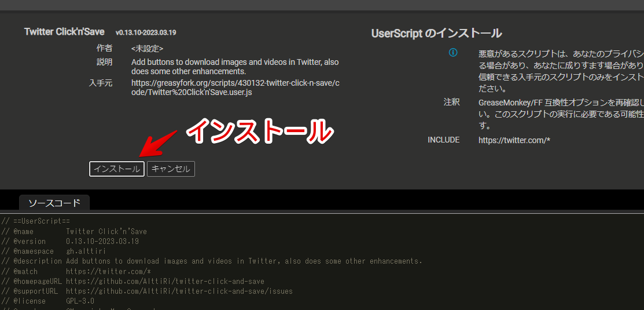Click the Twitter Click'n'Save title
Viewport: 644px width, 310px height.
pyautogui.click(x=64, y=32)
